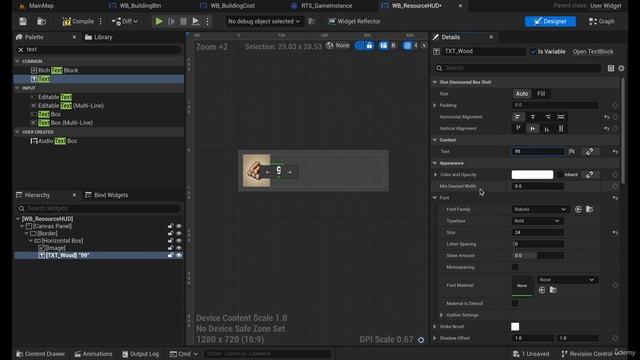
Task: Toggle the Monospacing checkbox
Action: tap(515, 267)
